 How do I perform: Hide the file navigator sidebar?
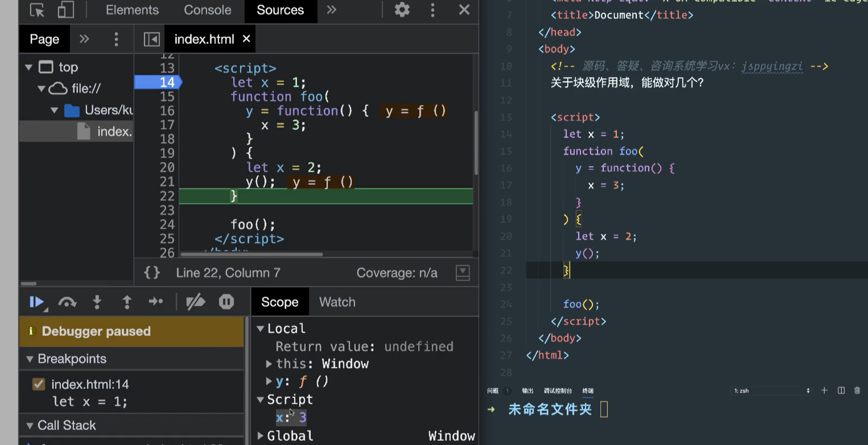tap(151, 39)
